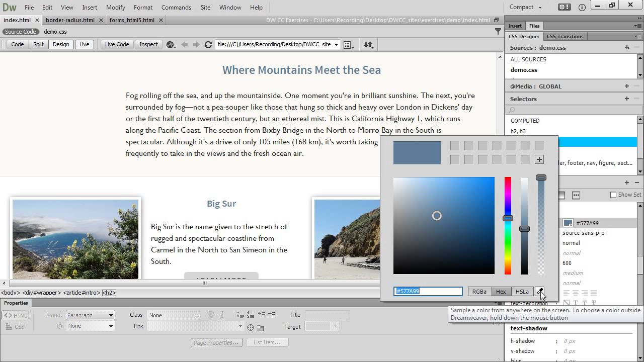Open the color swatch dropdown beside #577A99
The width and height of the screenshot is (644, 362).
coord(568,223)
